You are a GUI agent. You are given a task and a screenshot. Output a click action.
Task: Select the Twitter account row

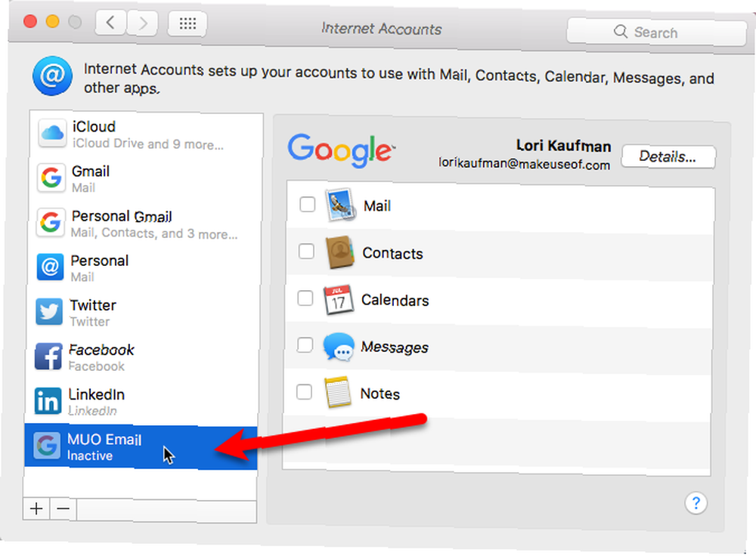click(144, 313)
